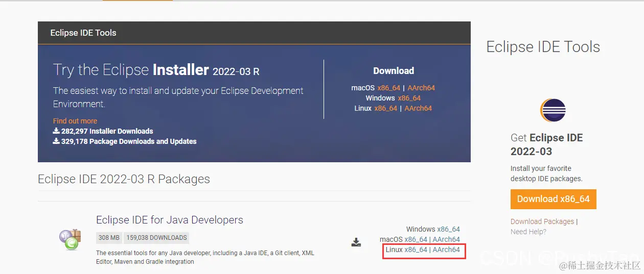Screen dimensions: 644x274
Task: Open the Find out more link
Action: (x=75, y=121)
